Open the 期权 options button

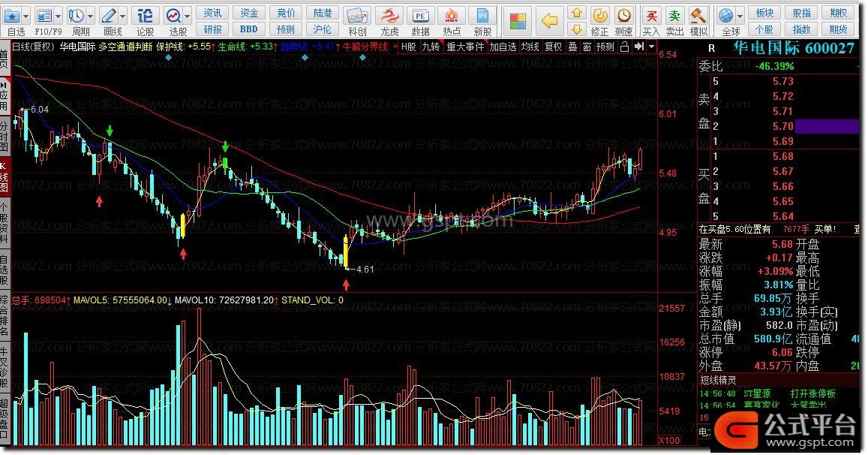coord(838,13)
